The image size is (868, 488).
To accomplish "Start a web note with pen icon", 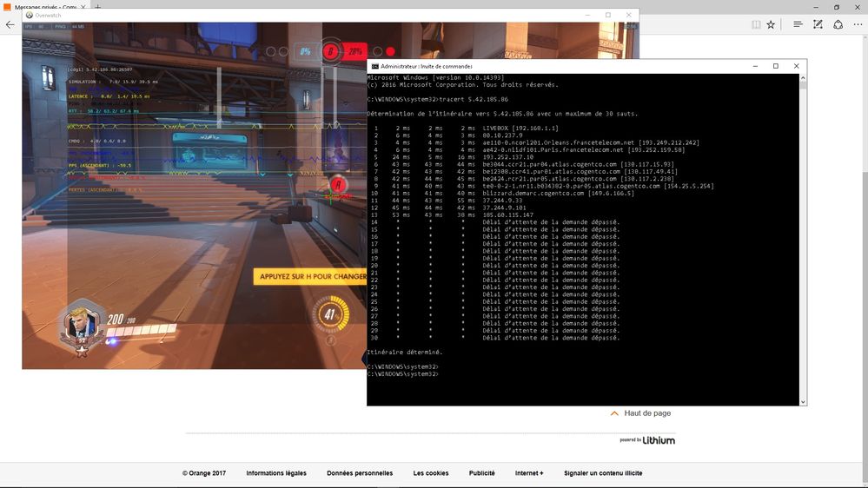I will (x=818, y=24).
